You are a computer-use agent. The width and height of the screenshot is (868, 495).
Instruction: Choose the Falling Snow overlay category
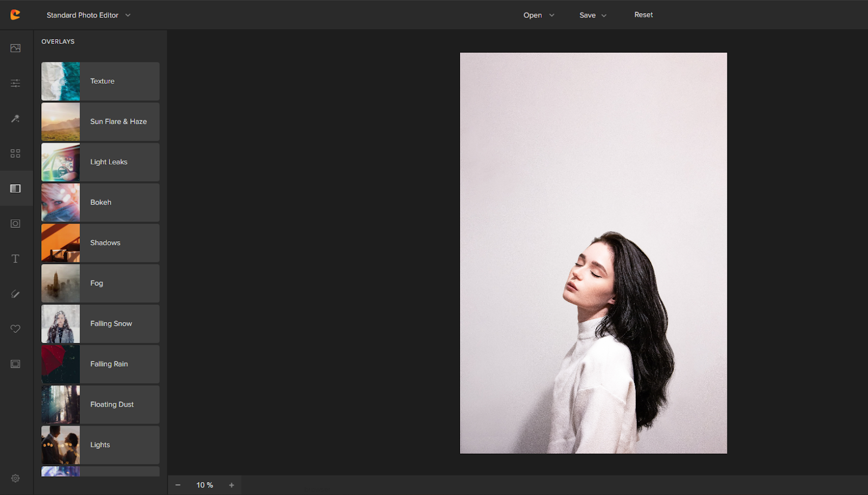(x=100, y=324)
